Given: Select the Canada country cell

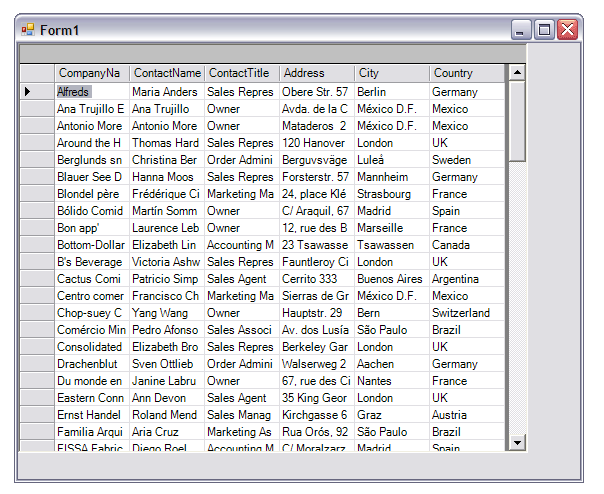Looking at the screenshot, I should coord(466,245).
